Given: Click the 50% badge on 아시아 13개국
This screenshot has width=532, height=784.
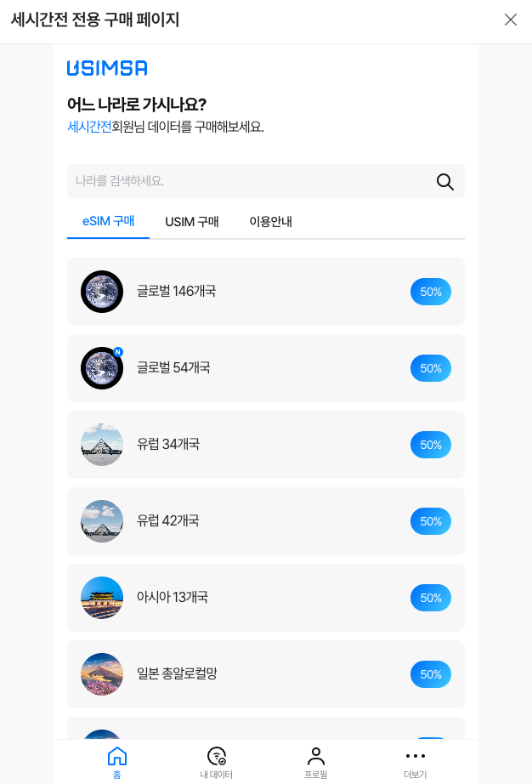Looking at the screenshot, I should click(431, 598).
